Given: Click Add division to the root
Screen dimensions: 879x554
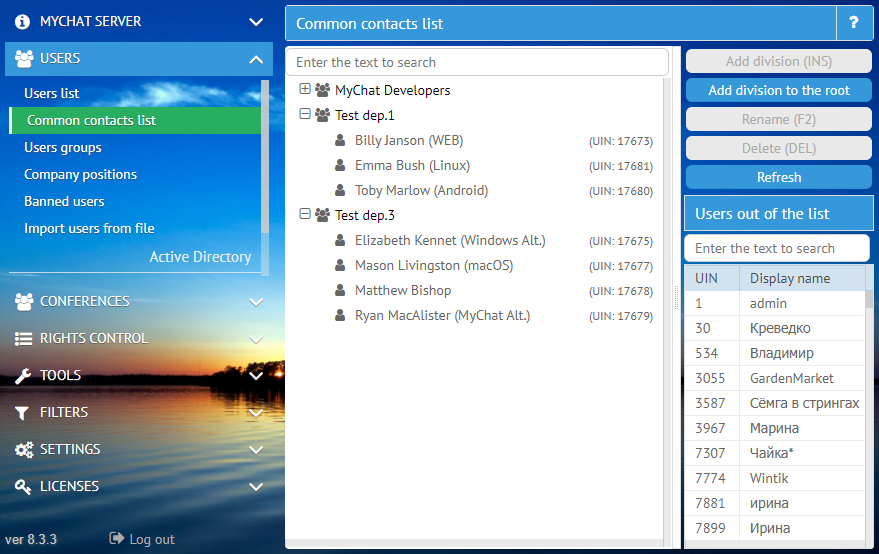Looking at the screenshot, I should (778, 90).
